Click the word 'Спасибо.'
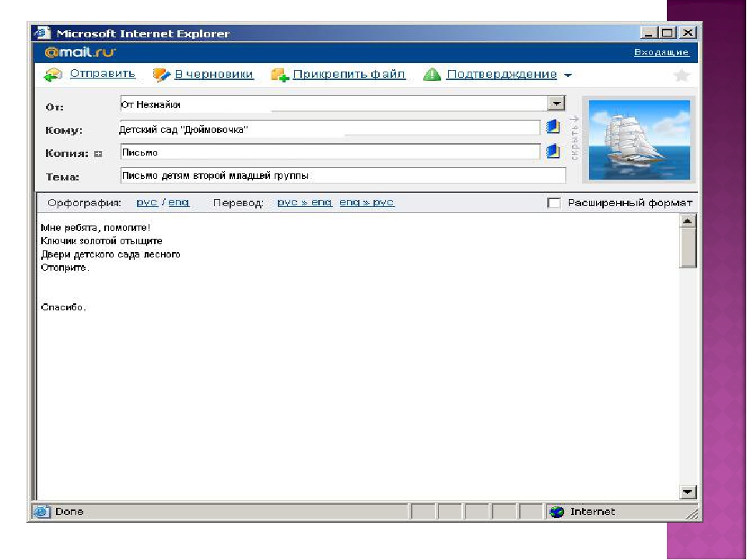This screenshot has width=747, height=560. (63, 307)
